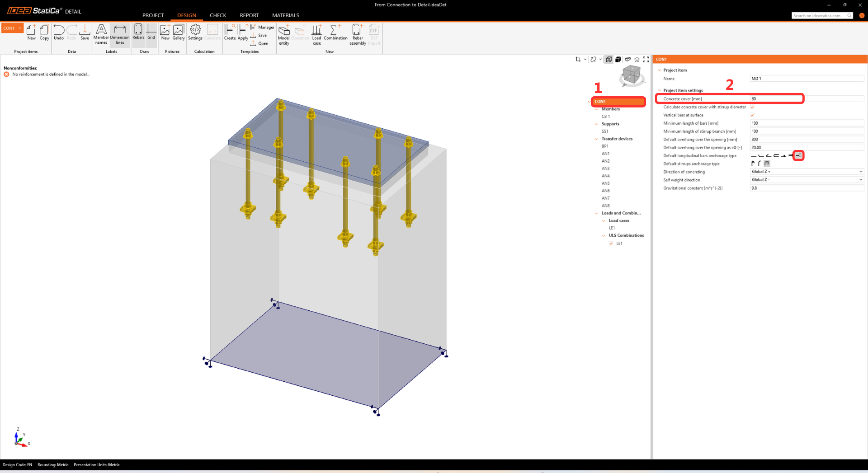Image resolution: width=868 pixels, height=473 pixels.
Task: Collapse the Transfer devices tree node
Action: [x=596, y=139]
